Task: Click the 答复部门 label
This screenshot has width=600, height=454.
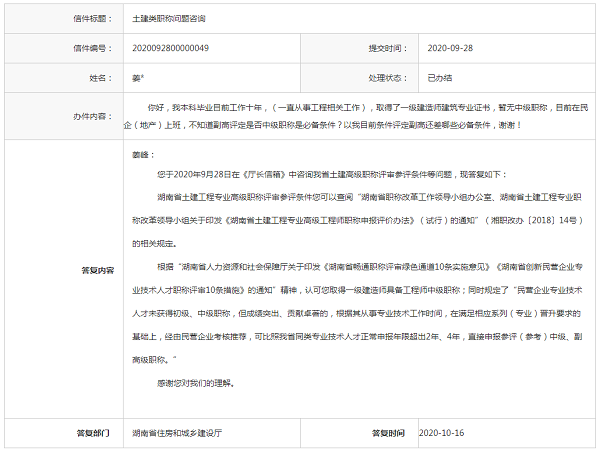Action: pos(93,433)
